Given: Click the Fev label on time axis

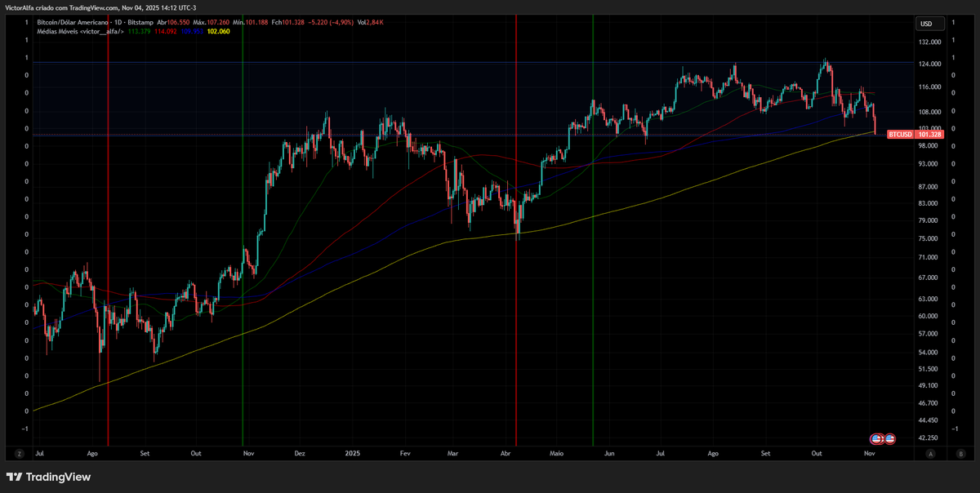Looking at the screenshot, I should (404, 453).
